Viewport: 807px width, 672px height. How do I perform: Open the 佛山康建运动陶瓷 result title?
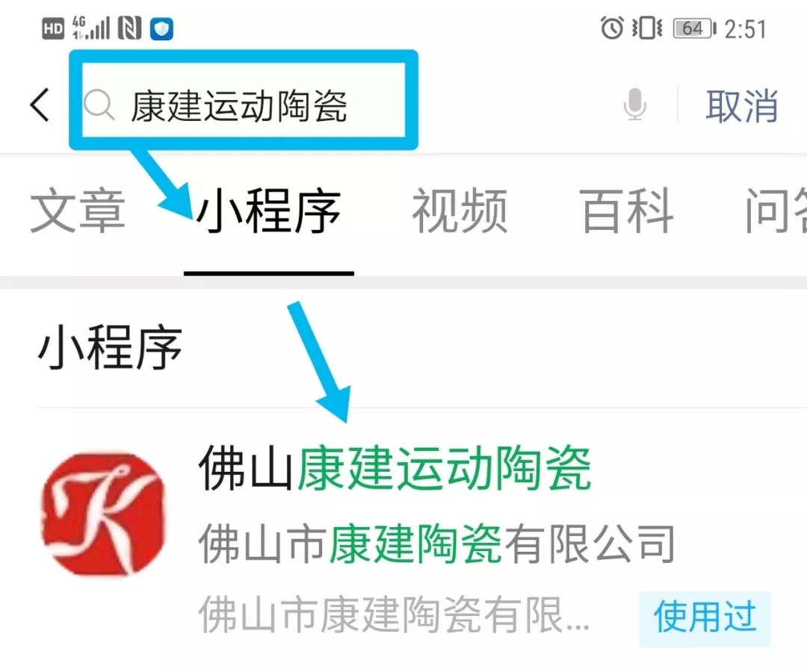395,468
